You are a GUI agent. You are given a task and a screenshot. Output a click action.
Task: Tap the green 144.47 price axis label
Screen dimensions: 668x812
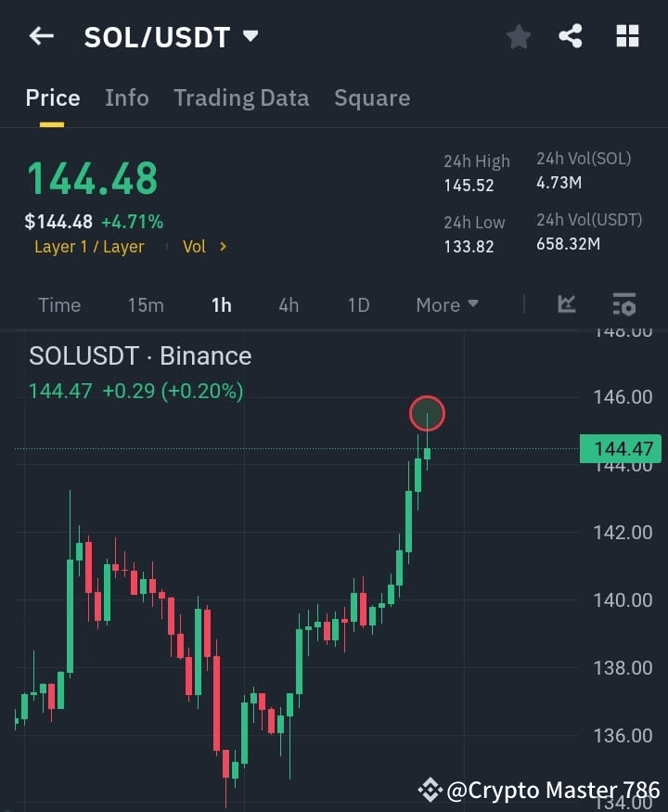tap(619, 448)
